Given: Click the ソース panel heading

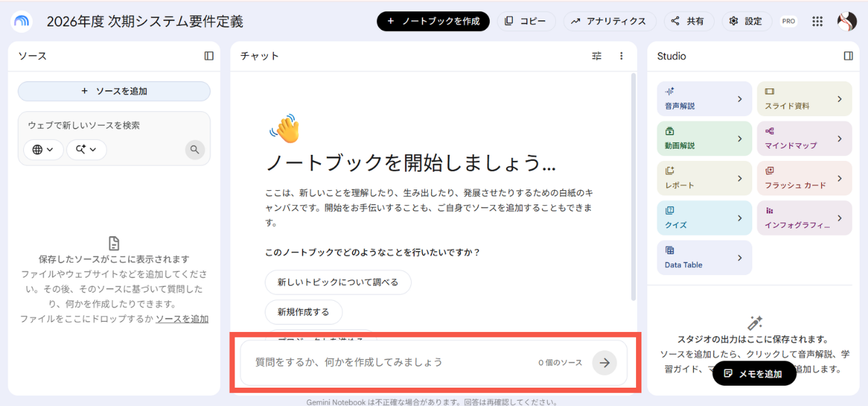Looking at the screenshot, I should pyautogui.click(x=33, y=56).
